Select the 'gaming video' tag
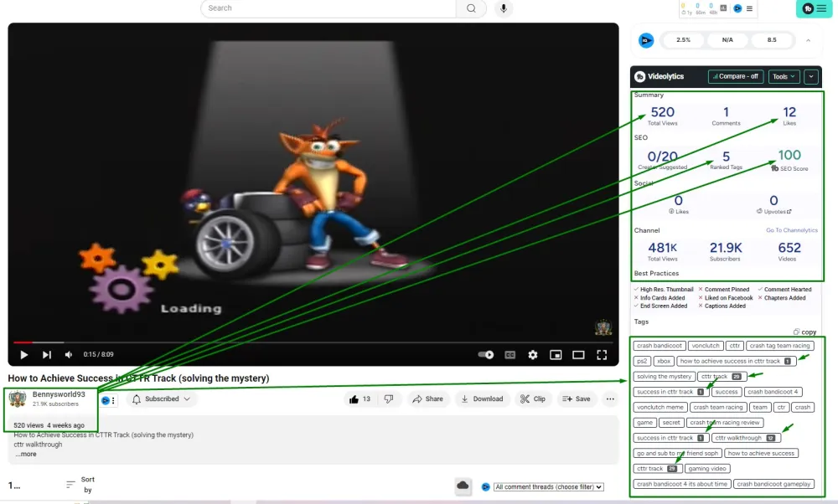The width and height of the screenshot is (838, 504). [x=707, y=469]
